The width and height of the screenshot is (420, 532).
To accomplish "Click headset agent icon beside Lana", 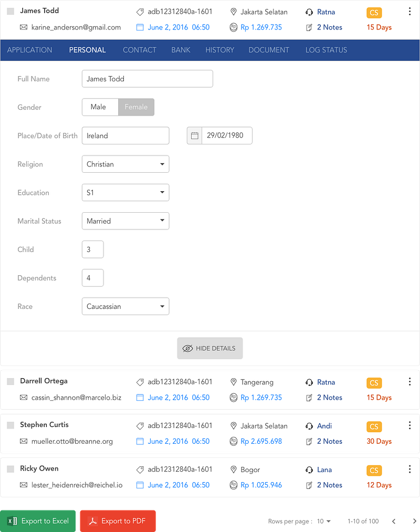I will point(309,470).
